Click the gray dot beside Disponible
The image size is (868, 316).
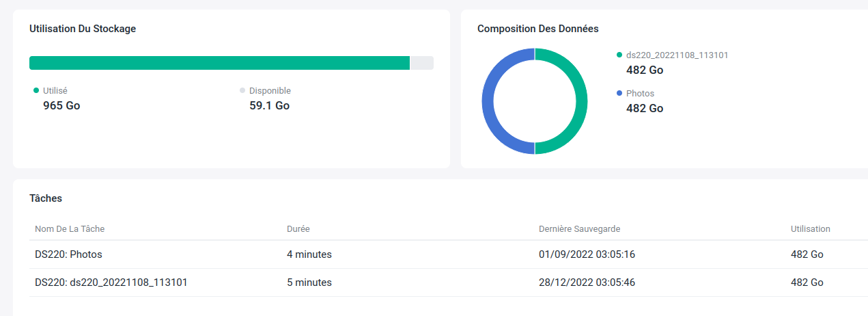tap(242, 90)
